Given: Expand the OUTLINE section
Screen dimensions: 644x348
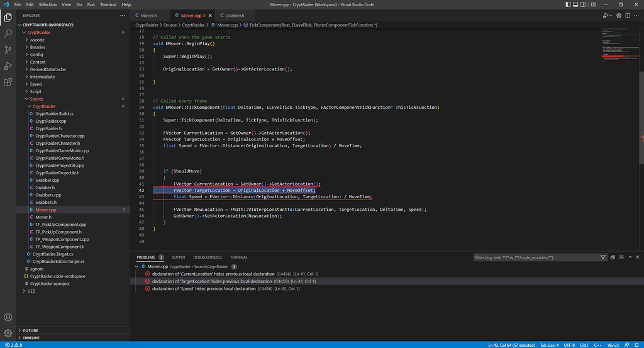Looking at the screenshot, I should pyautogui.click(x=31, y=330).
